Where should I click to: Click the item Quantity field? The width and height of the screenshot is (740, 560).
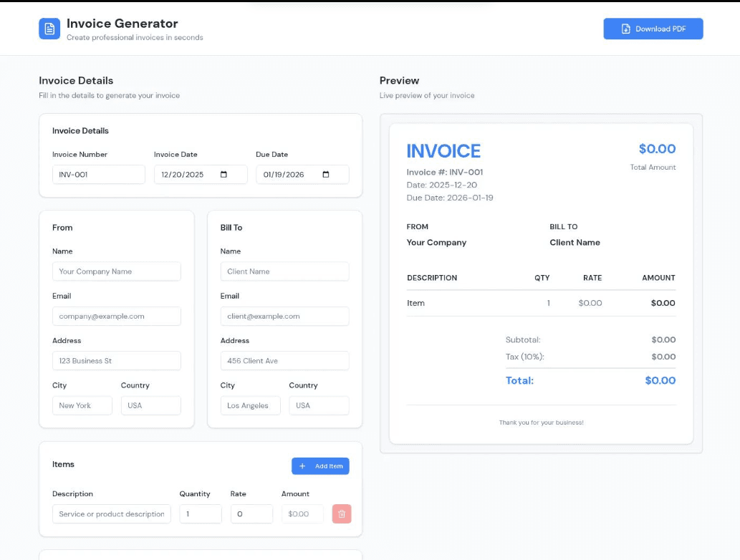point(201,513)
